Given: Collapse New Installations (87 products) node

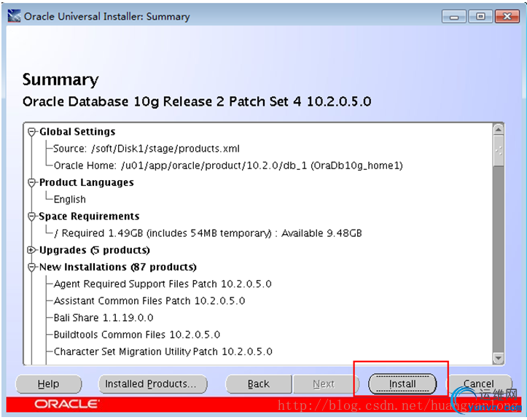Looking at the screenshot, I should coord(31,268).
